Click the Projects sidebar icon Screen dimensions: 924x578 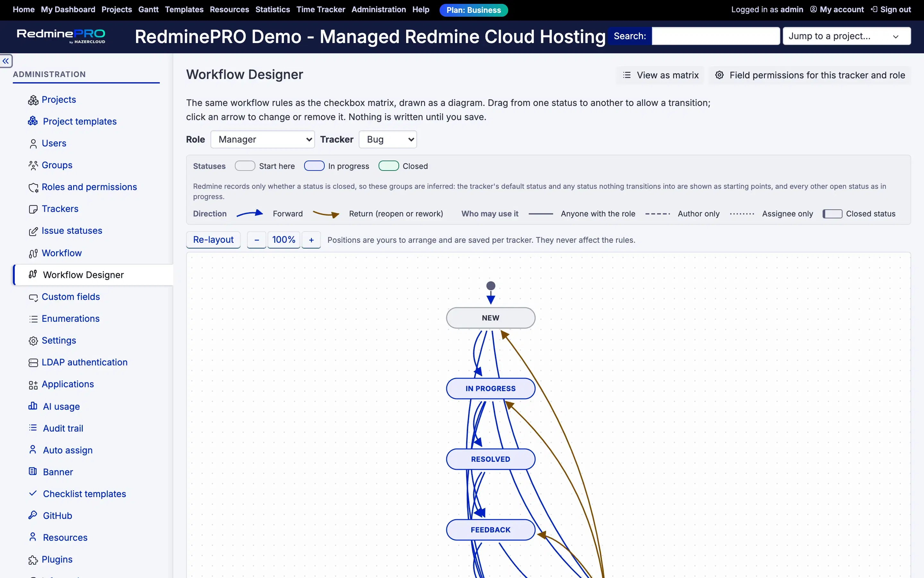(x=33, y=100)
